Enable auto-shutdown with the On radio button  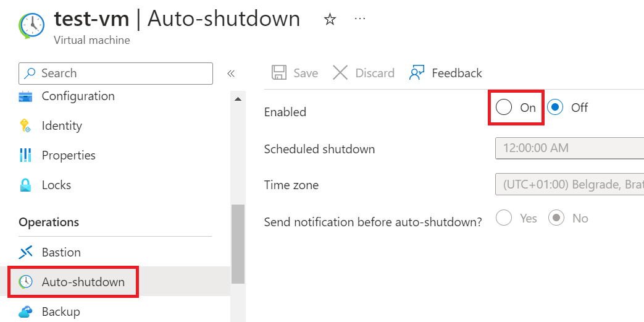(504, 108)
